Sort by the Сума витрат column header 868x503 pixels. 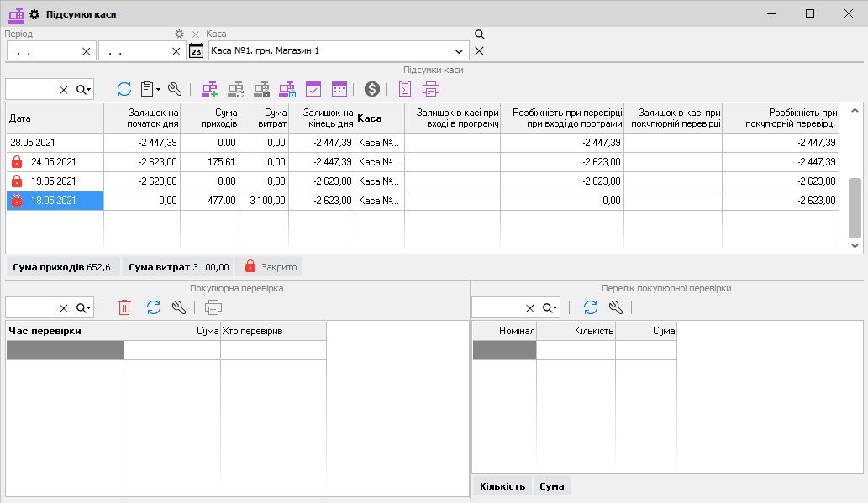point(264,118)
